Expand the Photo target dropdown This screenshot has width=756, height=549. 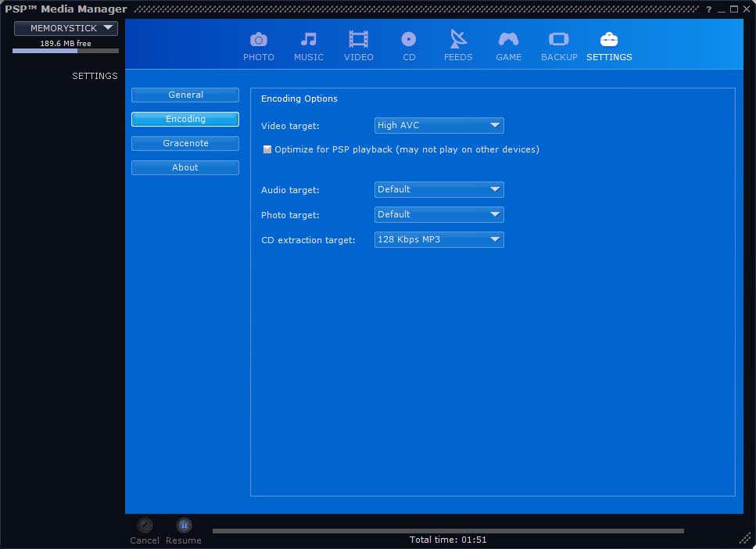point(439,215)
